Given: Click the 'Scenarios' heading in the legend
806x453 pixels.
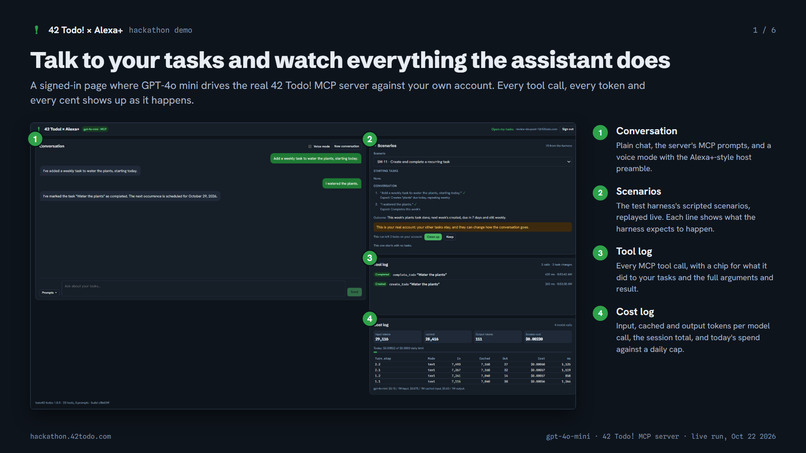Looking at the screenshot, I should tap(638, 191).
